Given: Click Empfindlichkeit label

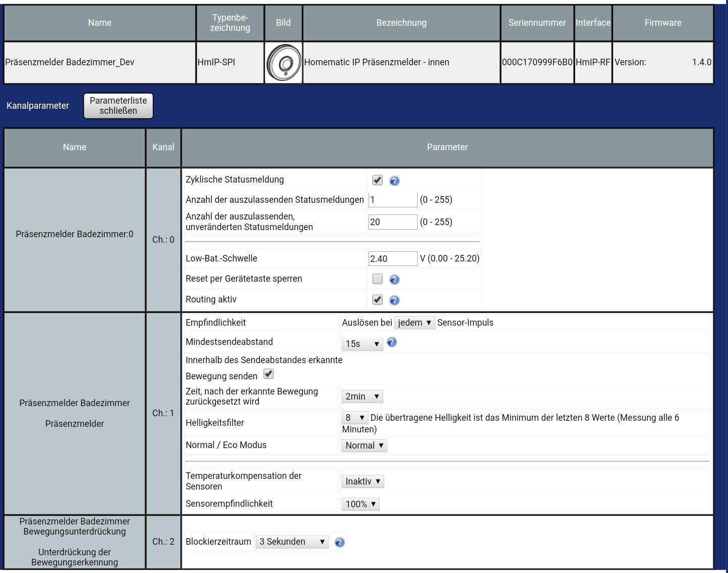Looking at the screenshot, I should [216, 323].
